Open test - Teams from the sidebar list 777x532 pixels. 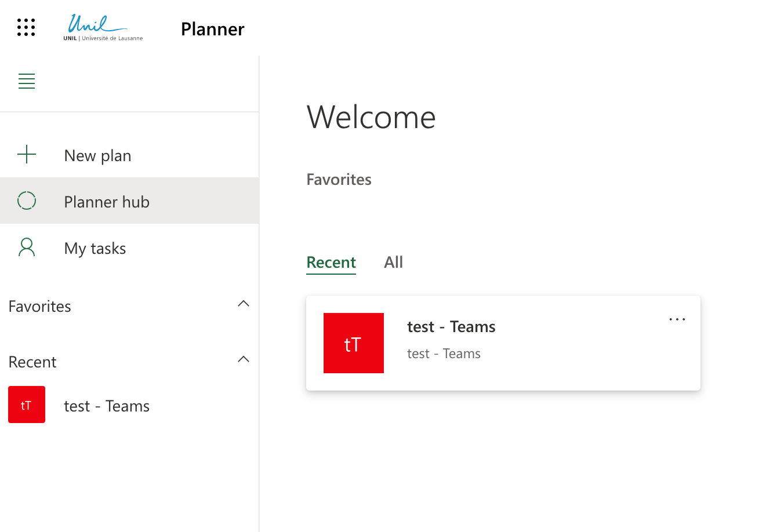[107, 406]
